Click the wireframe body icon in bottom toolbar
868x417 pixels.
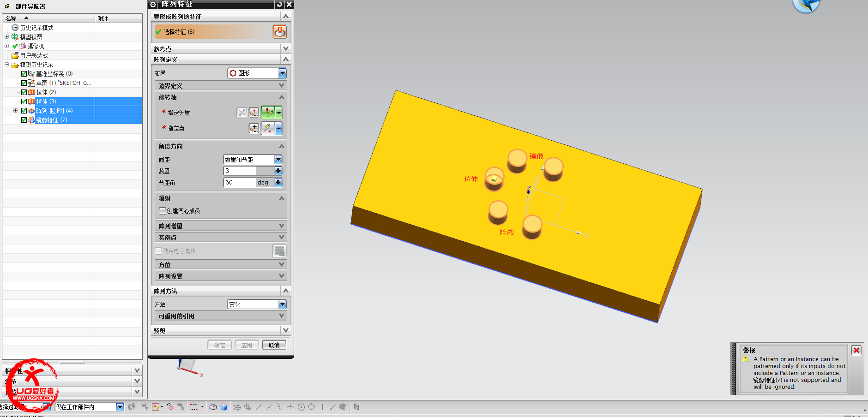213,407
